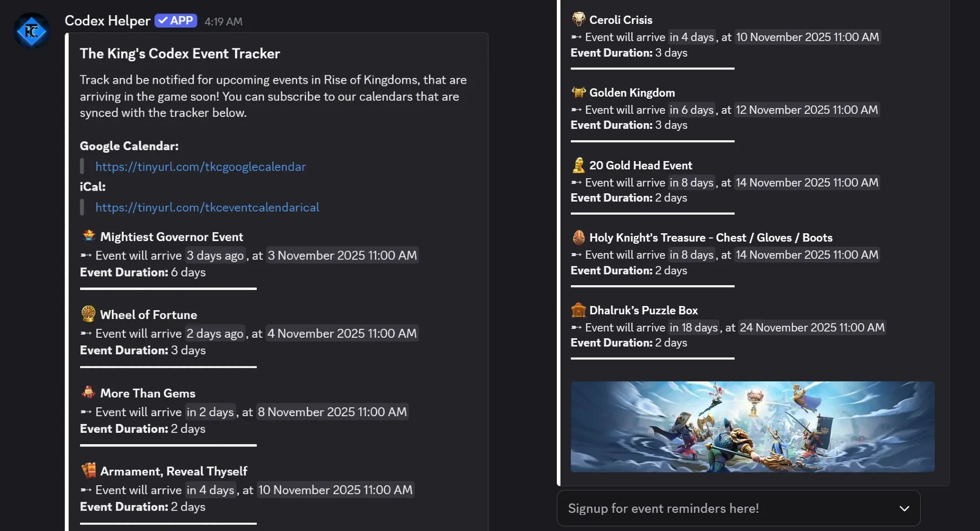This screenshot has width=980, height=531.
Task: Click the Codex Helper bot avatar
Action: pyautogui.click(x=31, y=30)
